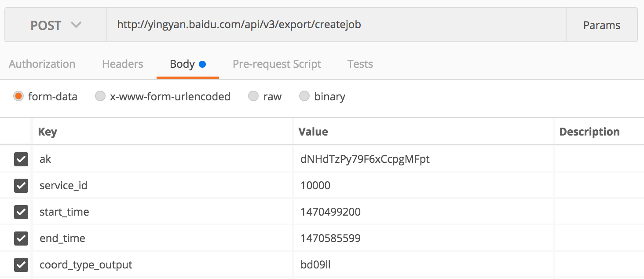
Task: Select the binary body option
Action: click(304, 96)
